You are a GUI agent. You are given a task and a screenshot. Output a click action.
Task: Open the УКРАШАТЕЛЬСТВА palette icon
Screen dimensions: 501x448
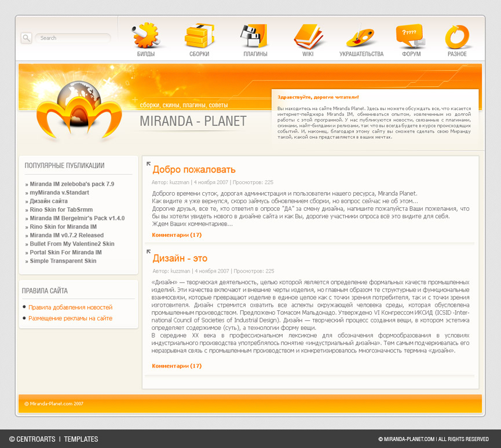360,36
